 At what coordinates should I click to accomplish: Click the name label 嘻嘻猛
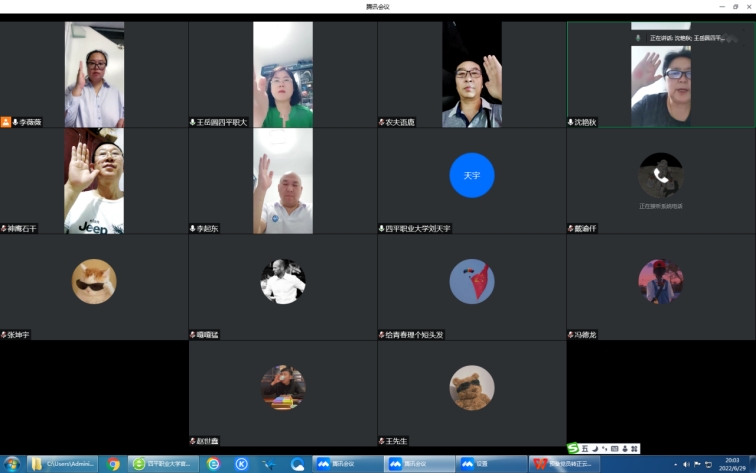(x=207, y=335)
